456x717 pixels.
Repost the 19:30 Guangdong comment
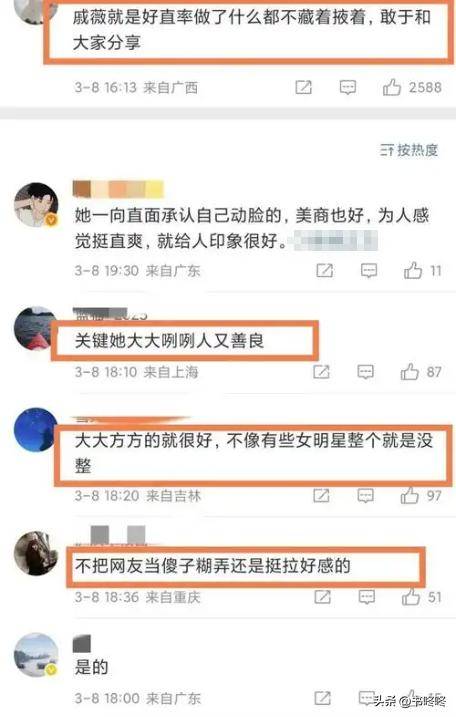(x=325, y=271)
